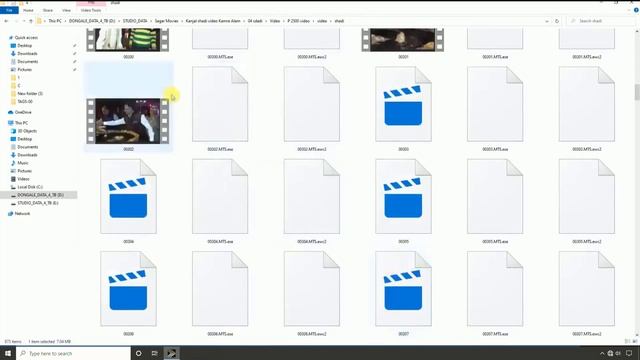Open Quick access in the sidebar

point(26,38)
